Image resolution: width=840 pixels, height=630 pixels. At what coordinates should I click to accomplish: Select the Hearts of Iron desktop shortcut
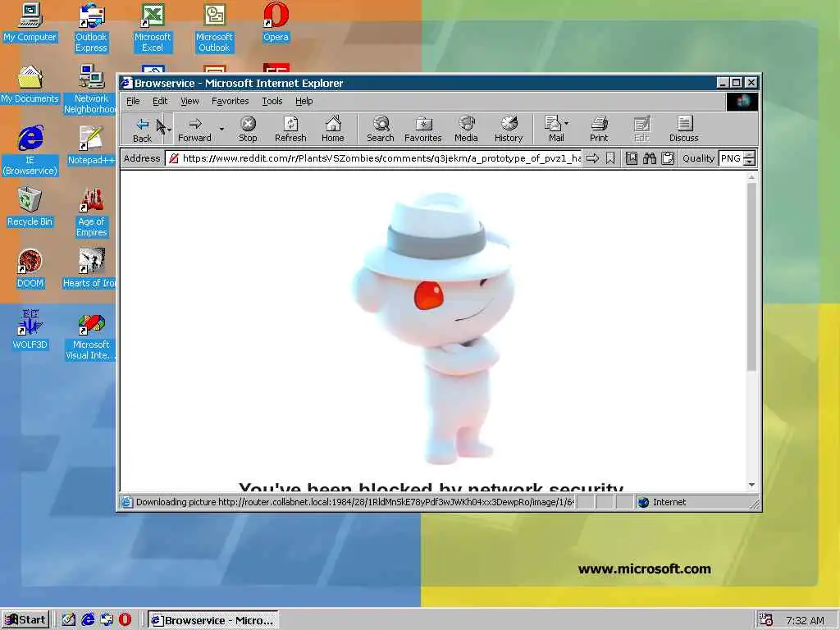click(x=89, y=269)
